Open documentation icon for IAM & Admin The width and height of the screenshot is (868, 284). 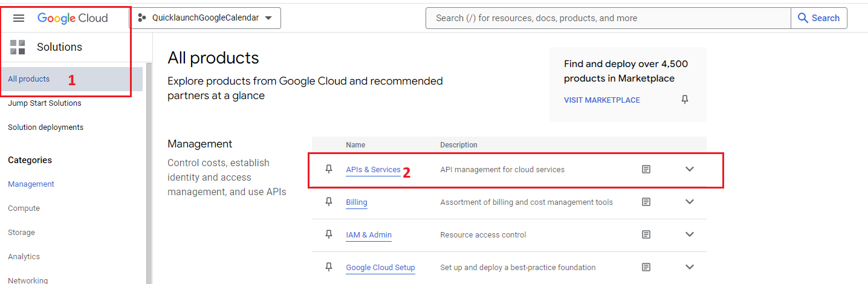click(646, 234)
